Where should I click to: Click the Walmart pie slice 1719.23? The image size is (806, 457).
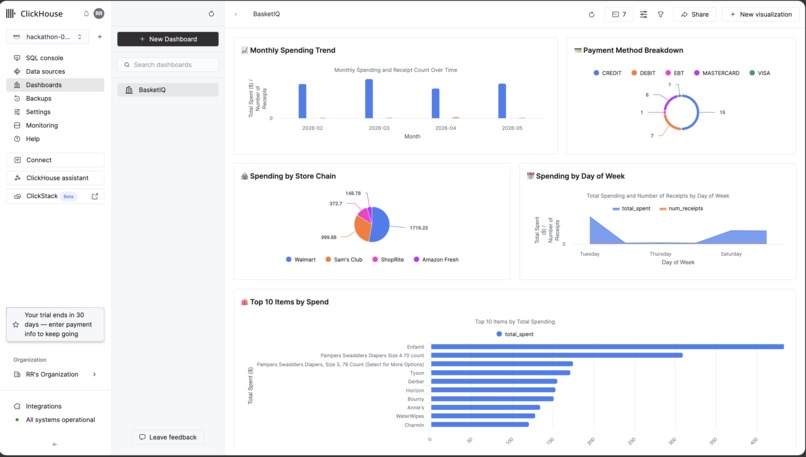click(381, 225)
